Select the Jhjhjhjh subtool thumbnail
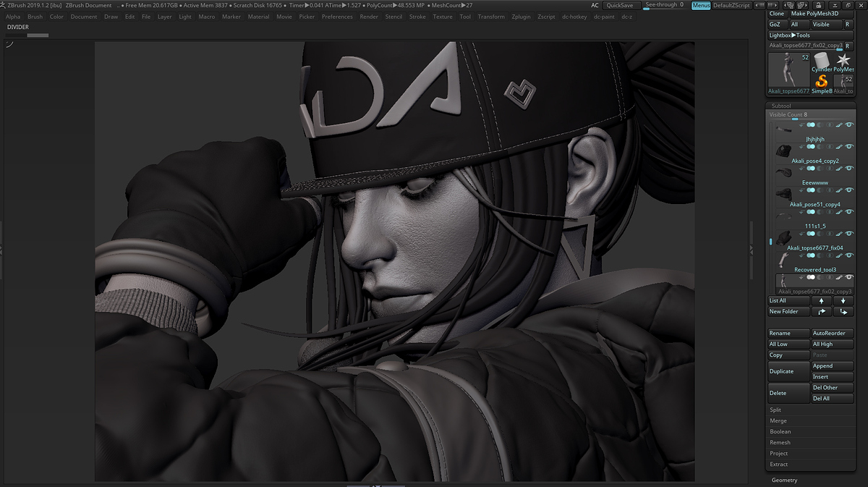The height and width of the screenshot is (487, 868). (783, 129)
